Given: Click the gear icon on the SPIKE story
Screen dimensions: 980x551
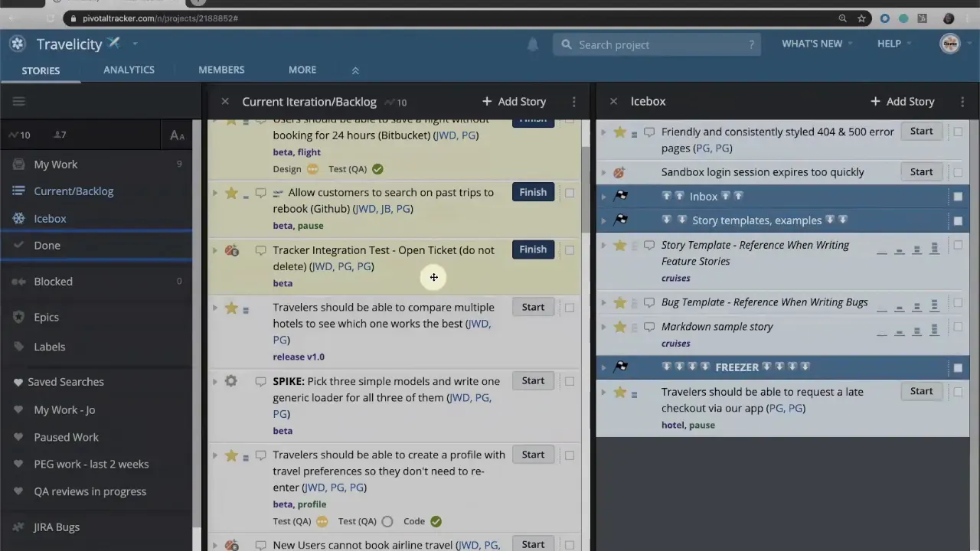Looking at the screenshot, I should pos(231,380).
